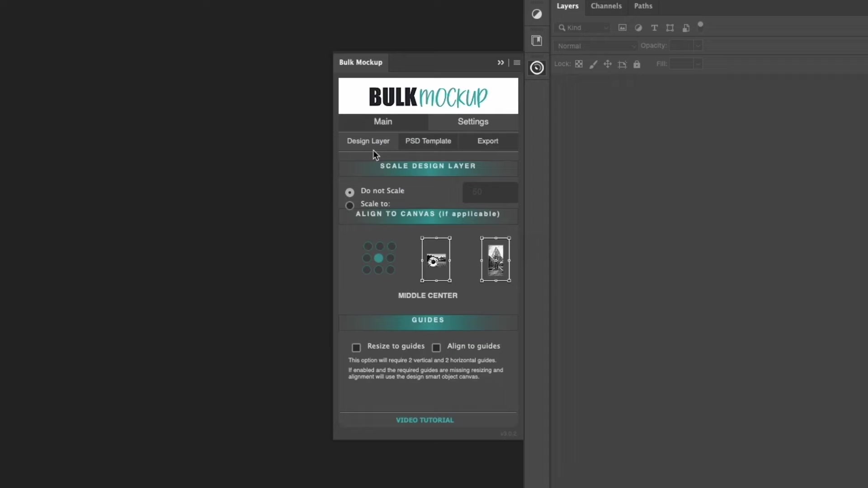Expand the Opacity dropdown
Viewport: 868px width, 488px height.
698,45
